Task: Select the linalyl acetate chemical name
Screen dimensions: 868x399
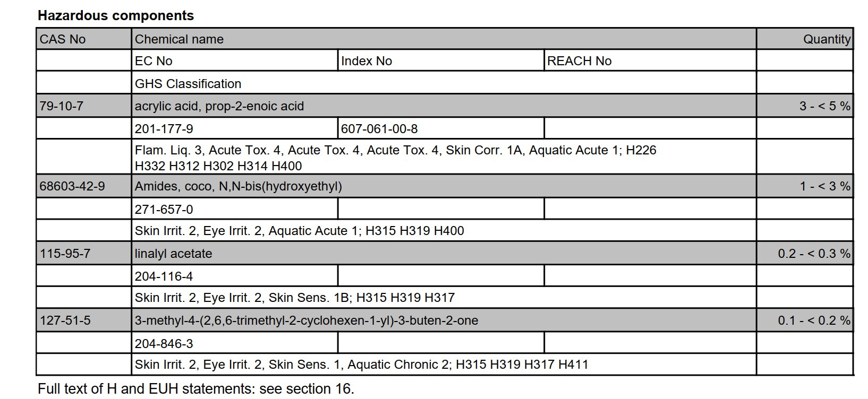Action: (x=173, y=254)
